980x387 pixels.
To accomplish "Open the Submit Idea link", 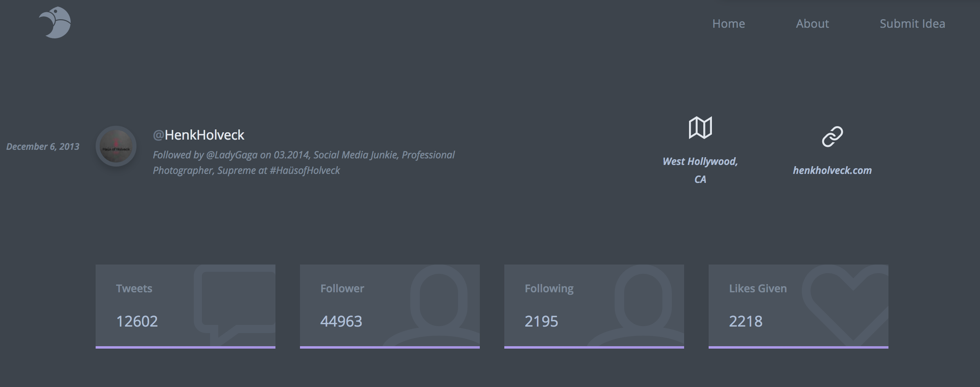I will pos(912,24).
